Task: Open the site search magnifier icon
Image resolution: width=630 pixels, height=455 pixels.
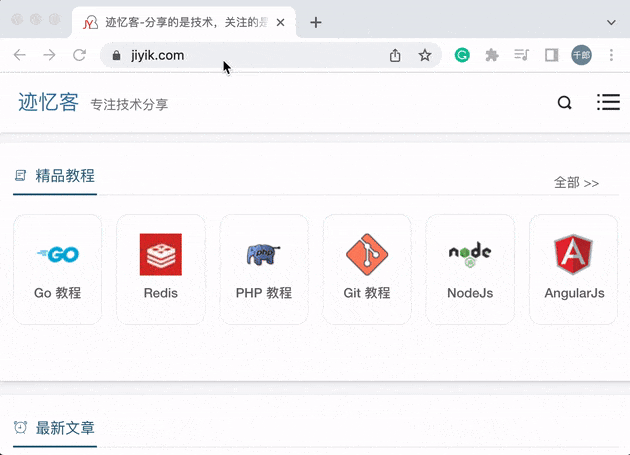Action: coord(565,103)
